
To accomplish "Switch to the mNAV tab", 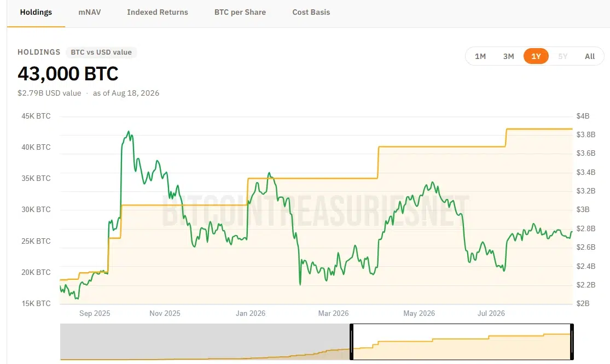I will point(90,13).
